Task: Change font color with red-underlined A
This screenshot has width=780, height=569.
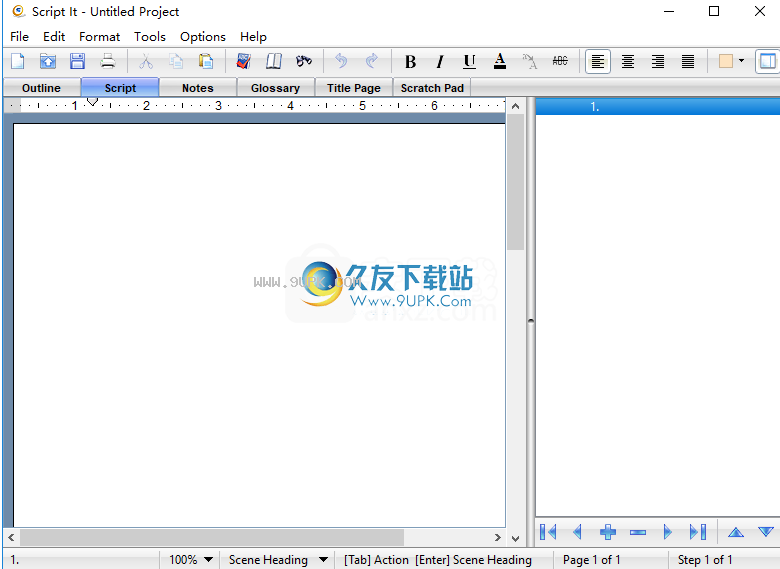Action: 499,62
